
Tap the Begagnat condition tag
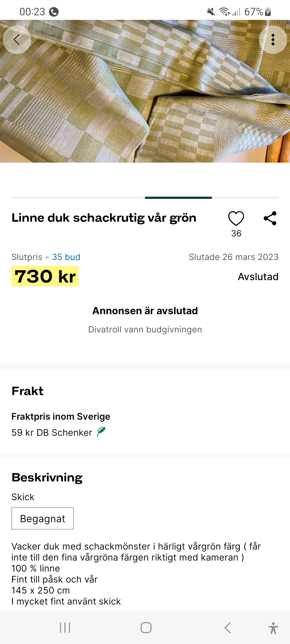point(42,518)
